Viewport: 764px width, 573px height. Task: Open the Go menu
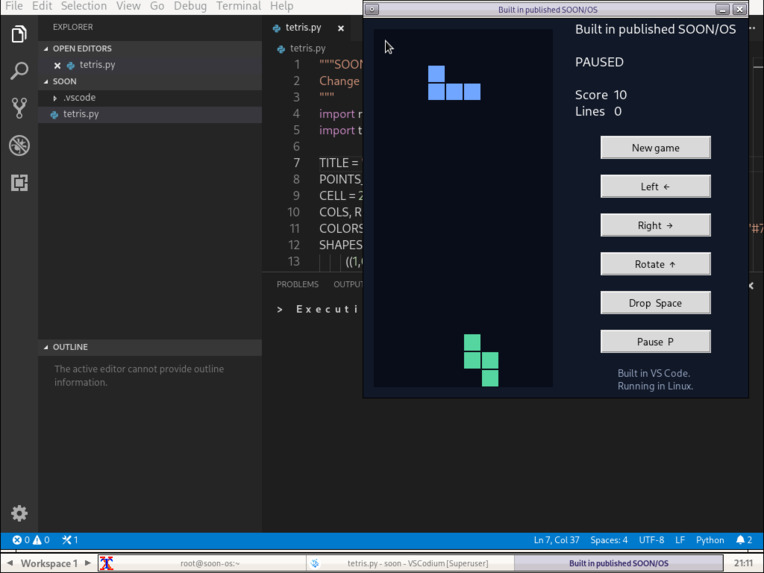coord(157,6)
